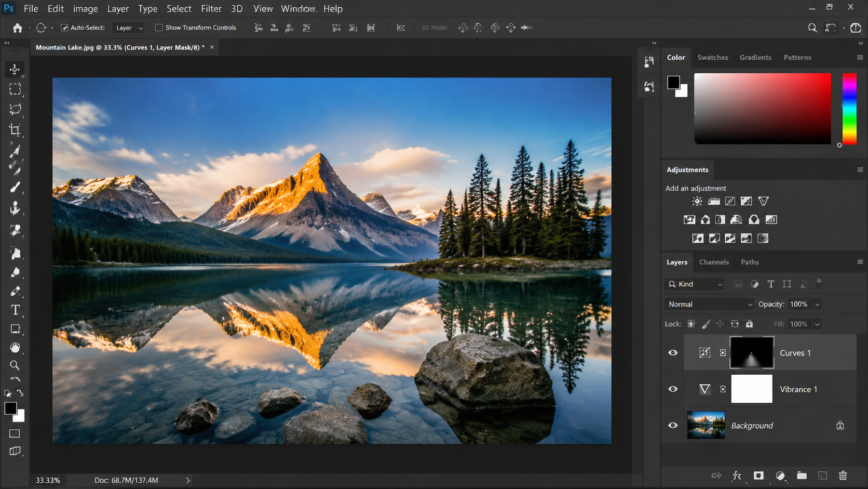
Task: Switch to the Channels tab
Action: pos(714,262)
